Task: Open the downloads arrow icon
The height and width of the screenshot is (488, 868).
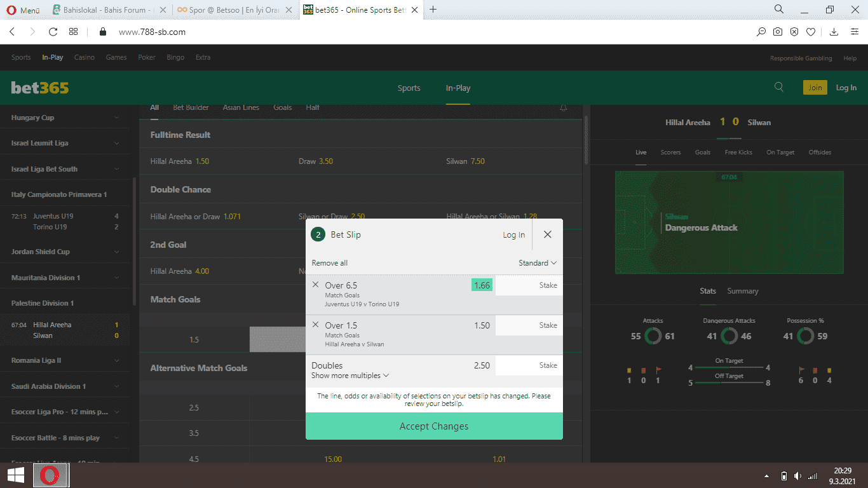Action: pos(834,32)
